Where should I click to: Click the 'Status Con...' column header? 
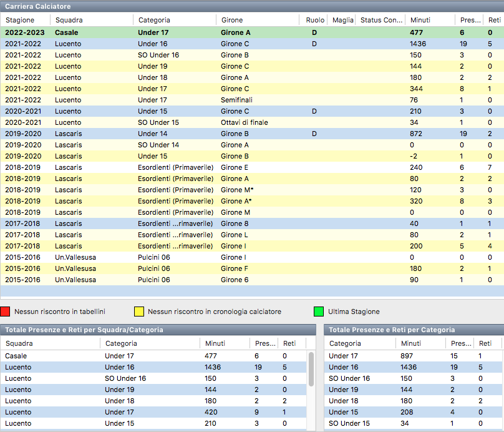tap(381, 20)
